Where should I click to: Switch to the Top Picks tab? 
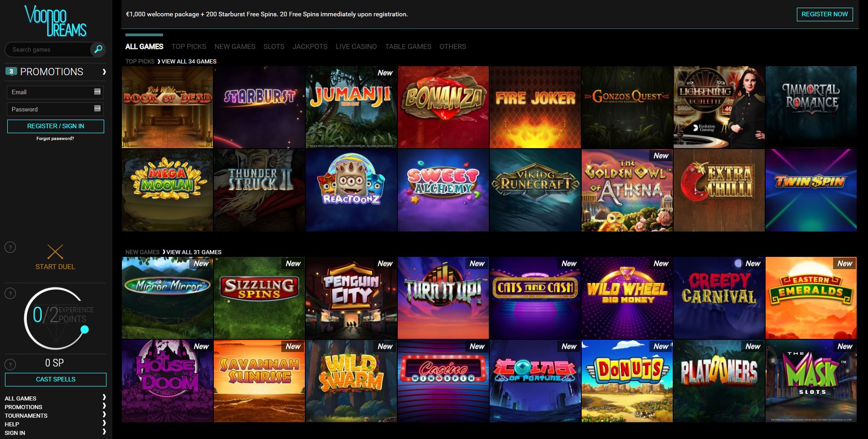click(189, 46)
